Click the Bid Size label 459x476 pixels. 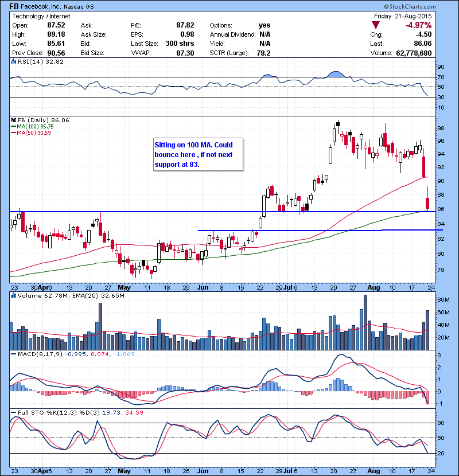(92, 53)
